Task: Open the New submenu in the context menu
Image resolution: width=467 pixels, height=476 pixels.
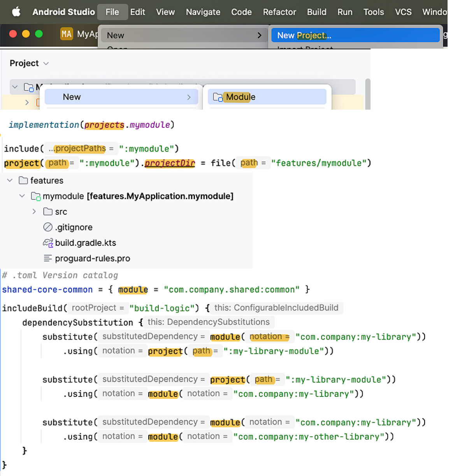Action: (x=121, y=97)
